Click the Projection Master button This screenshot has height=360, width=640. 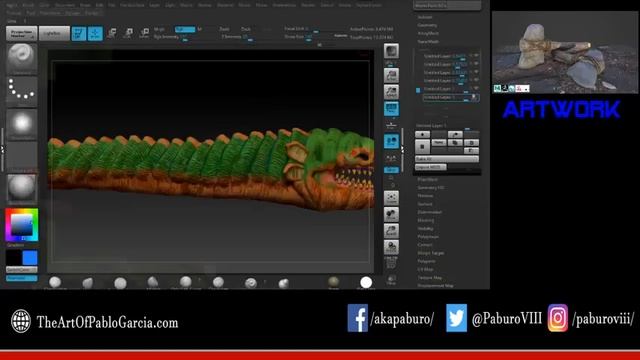tap(22, 33)
